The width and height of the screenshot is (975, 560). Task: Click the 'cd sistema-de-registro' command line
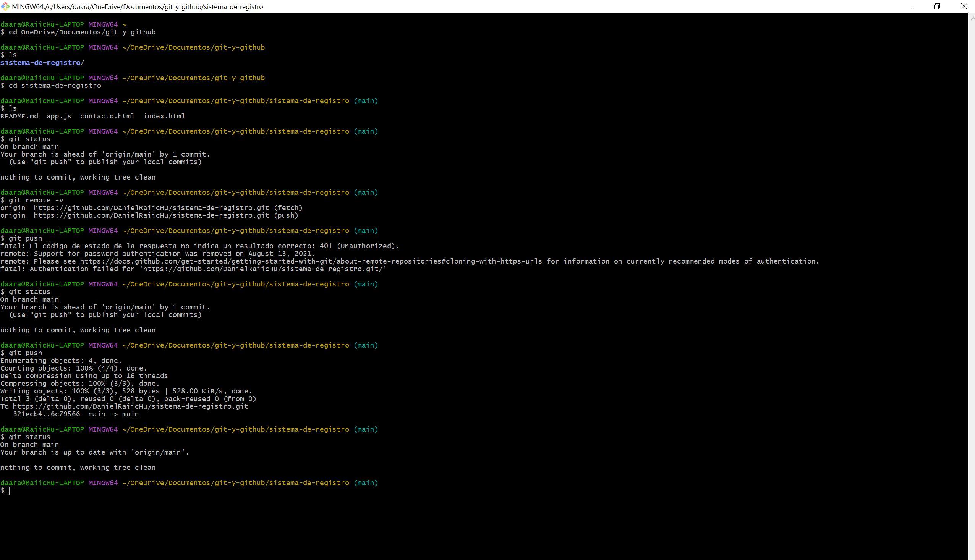[55, 86]
